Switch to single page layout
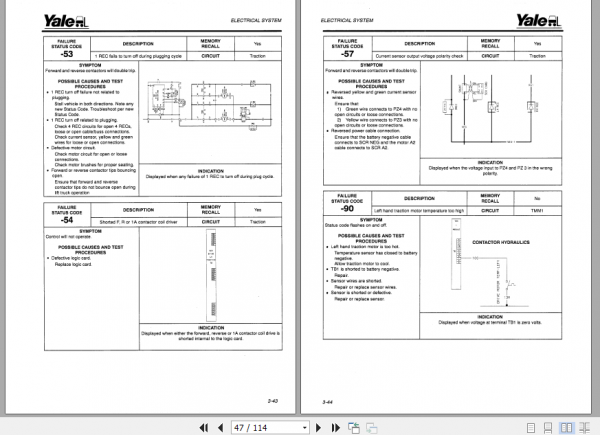600x435 pixels. coord(531,427)
